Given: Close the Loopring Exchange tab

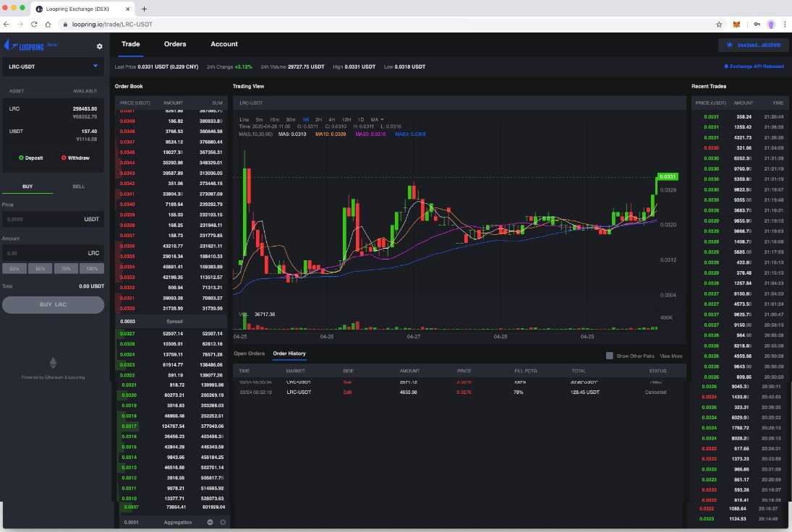Looking at the screenshot, I should 128,9.
